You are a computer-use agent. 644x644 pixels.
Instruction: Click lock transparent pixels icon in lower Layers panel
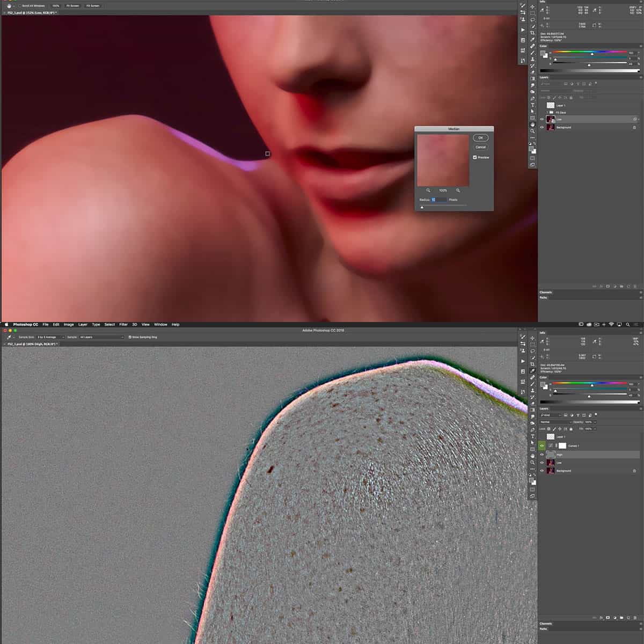[x=548, y=429]
